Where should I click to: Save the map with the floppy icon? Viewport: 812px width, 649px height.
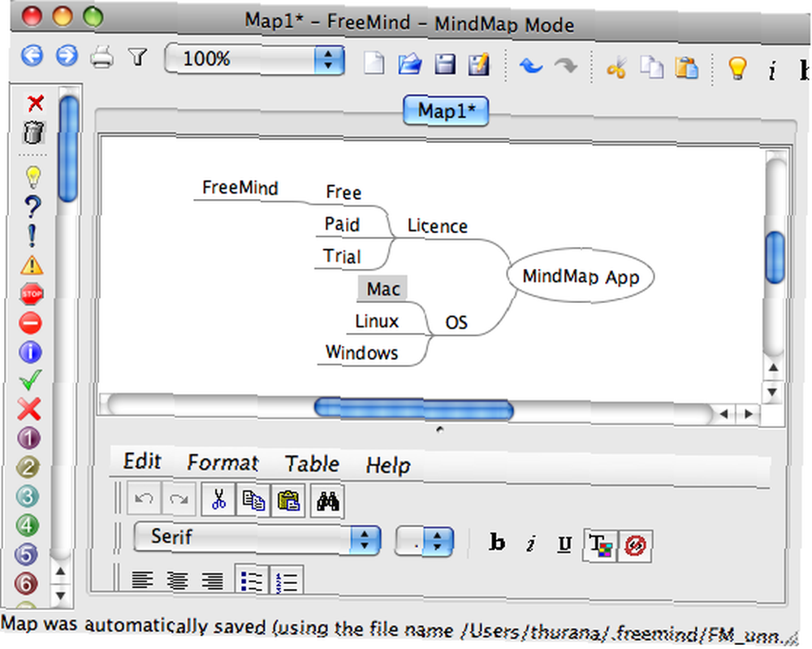pos(445,65)
